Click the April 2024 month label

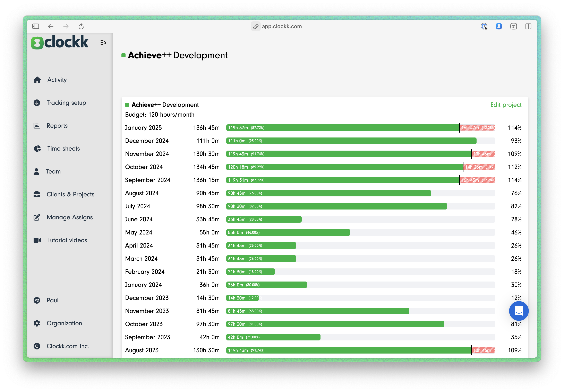pyautogui.click(x=139, y=246)
